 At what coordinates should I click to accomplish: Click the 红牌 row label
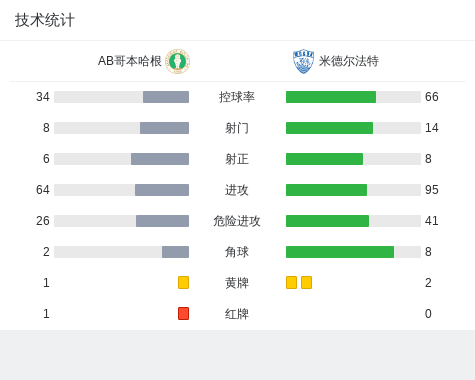point(237,314)
